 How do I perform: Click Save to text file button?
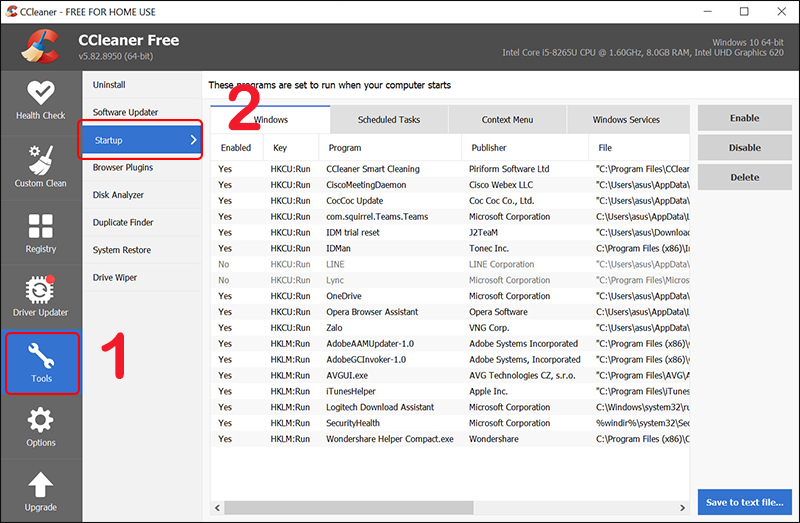click(x=744, y=502)
